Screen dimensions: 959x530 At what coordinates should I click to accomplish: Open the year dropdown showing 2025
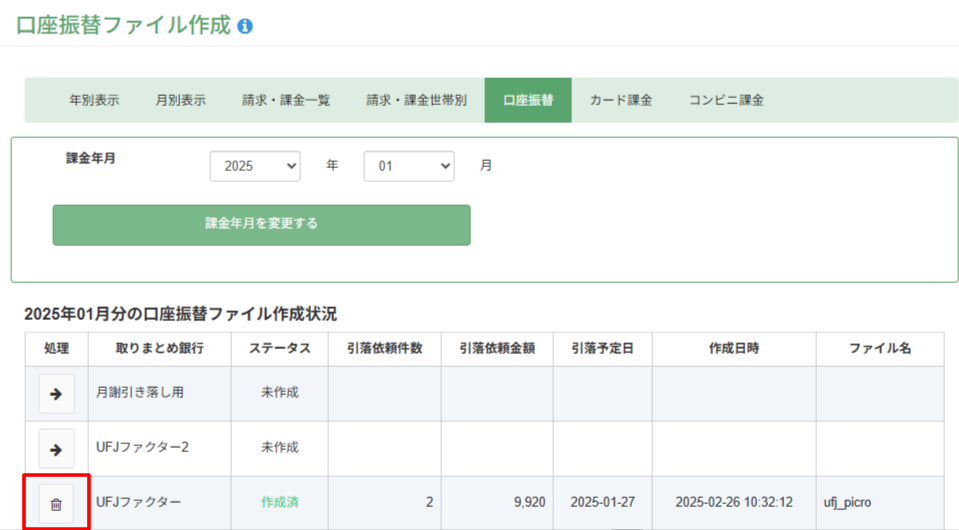(255, 166)
